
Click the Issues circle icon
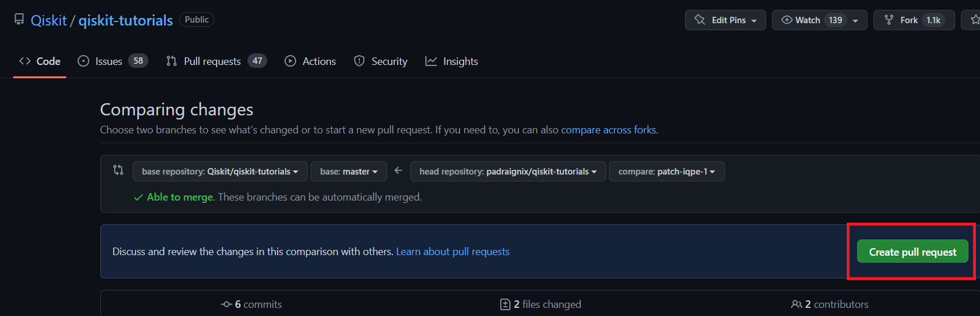(x=83, y=61)
